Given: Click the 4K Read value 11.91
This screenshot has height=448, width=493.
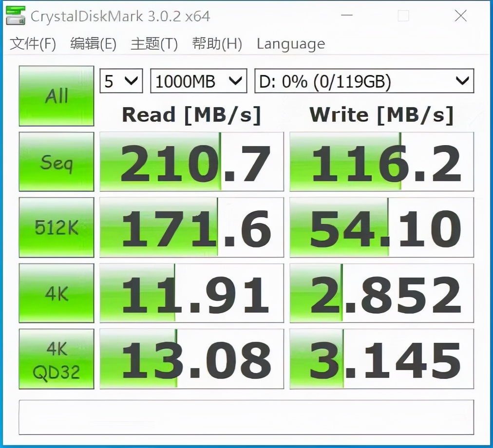Looking at the screenshot, I should point(191,293).
